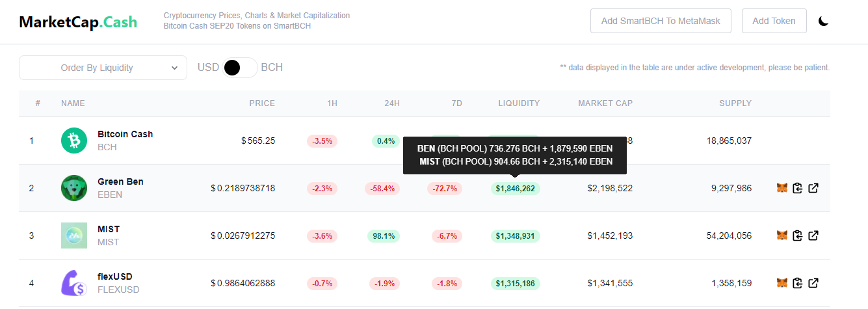868x309 pixels.
Task: Add MIST token to MetaMask fox icon
Action: tap(782, 235)
